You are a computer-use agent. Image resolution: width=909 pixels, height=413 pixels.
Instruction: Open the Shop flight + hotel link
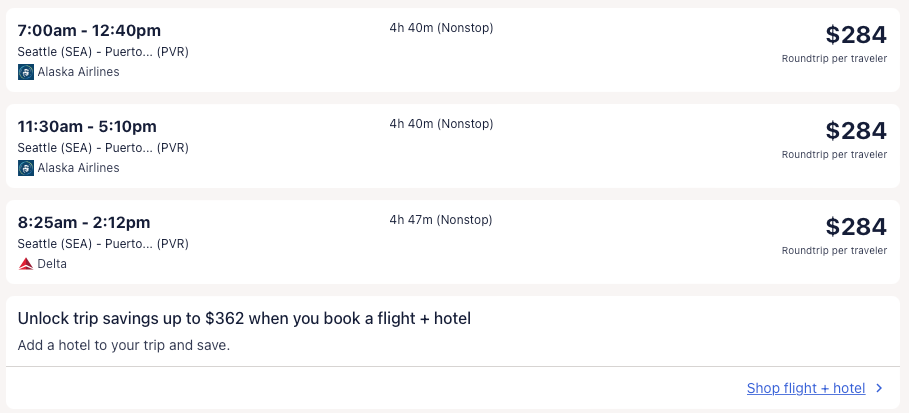tap(805, 388)
